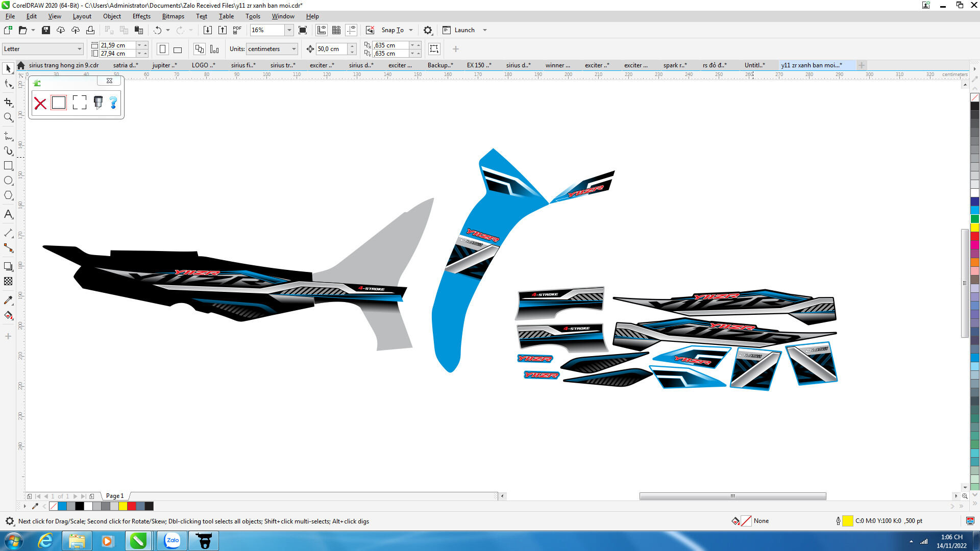Select the Transparency tool

pos(8,281)
